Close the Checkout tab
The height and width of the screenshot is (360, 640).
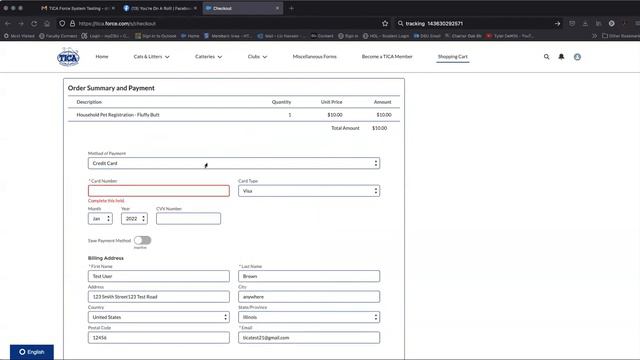[278, 8]
